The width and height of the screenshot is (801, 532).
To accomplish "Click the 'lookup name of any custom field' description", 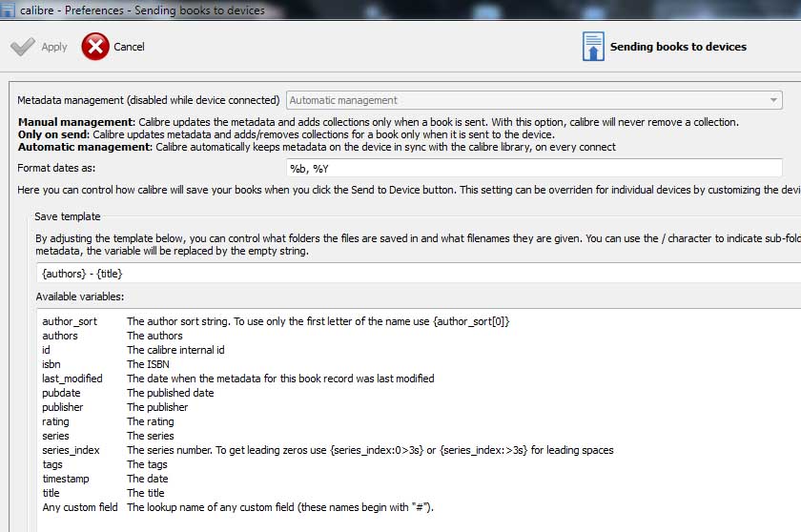I will 280,507.
